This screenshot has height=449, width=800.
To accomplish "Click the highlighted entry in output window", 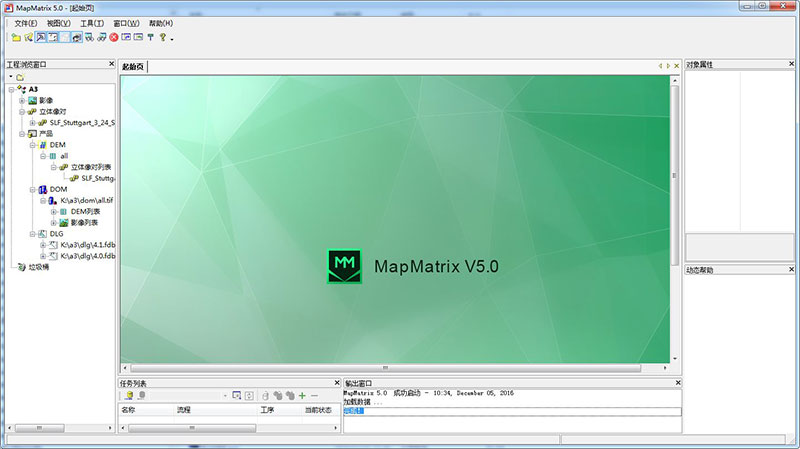I will (x=354, y=411).
